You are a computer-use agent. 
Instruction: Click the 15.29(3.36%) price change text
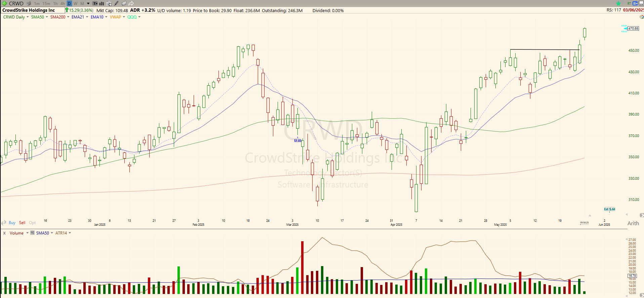click(x=81, y=10)
